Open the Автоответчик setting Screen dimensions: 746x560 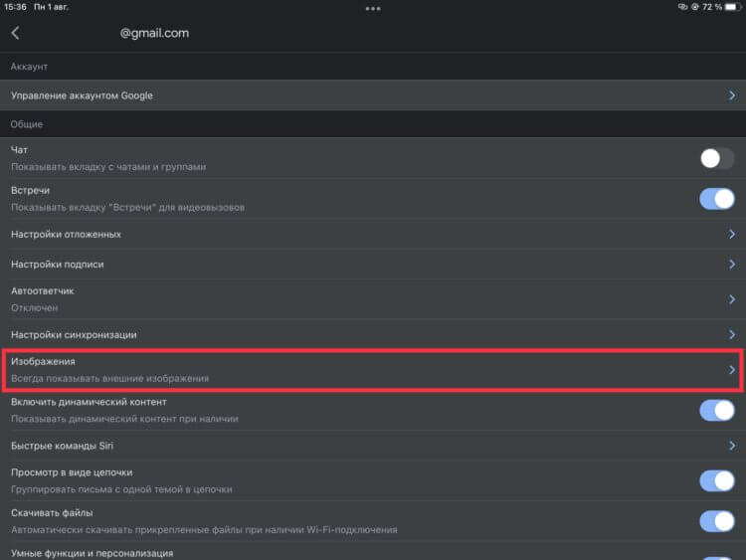coord(373,299)
